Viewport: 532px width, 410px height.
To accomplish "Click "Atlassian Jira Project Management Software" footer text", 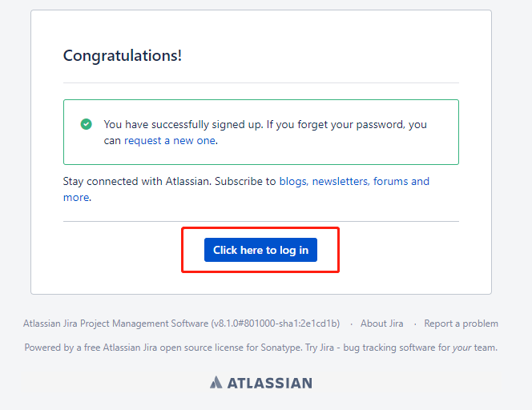I will click(x=115, y=324).
